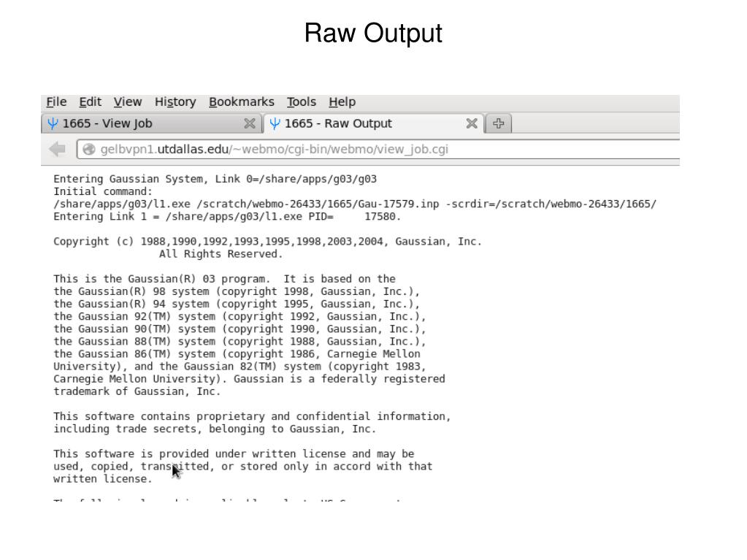This screenshot has width=747, height=560.
Task: Click the 'Gaussian 86(TM) system' line
Action: coord(237,354)
